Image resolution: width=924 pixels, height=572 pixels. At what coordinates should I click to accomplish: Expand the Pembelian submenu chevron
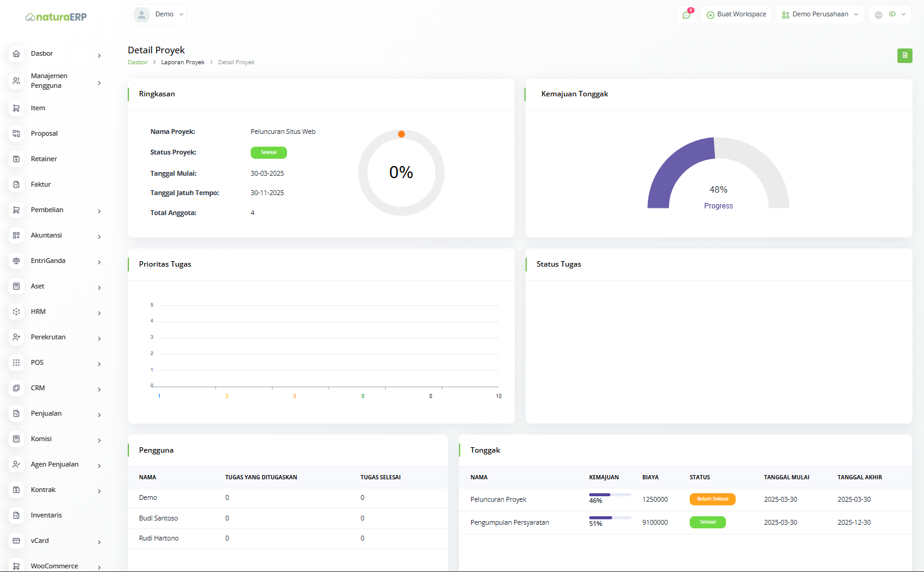(x=99, y=211)
